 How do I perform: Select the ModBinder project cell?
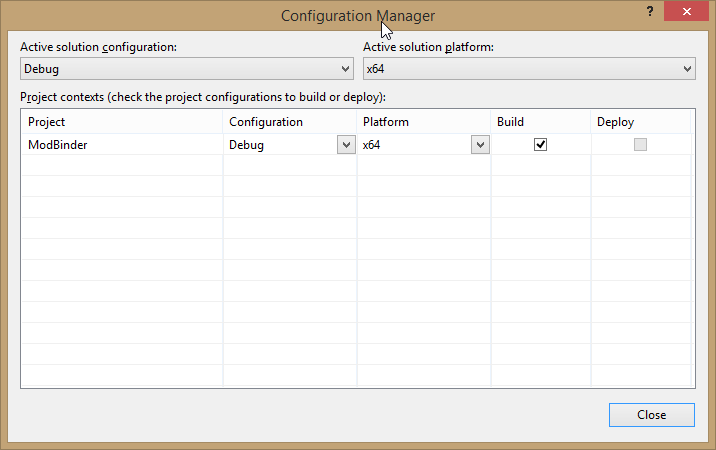coord(121,145)
